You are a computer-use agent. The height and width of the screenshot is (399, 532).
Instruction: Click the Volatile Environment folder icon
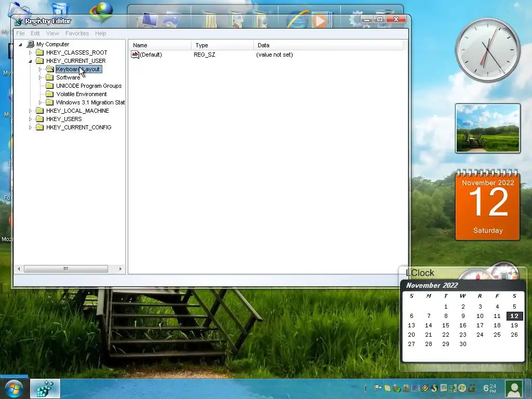pos(50,94)
